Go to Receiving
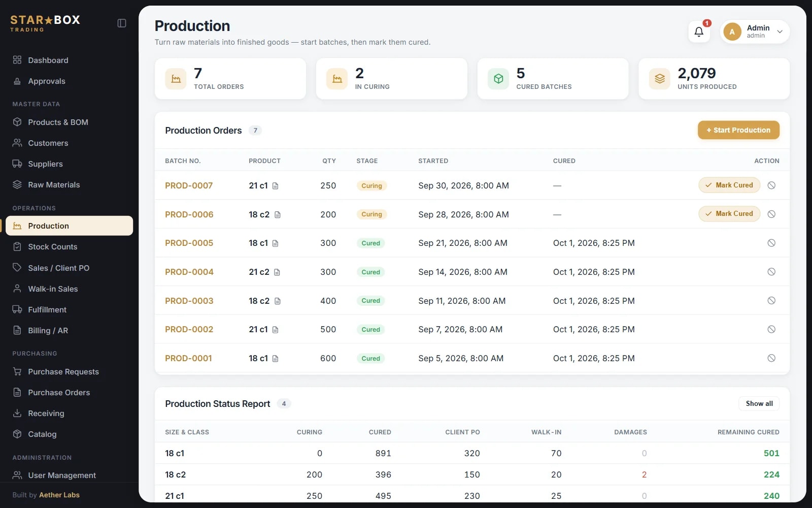 (x=69, y=413)
